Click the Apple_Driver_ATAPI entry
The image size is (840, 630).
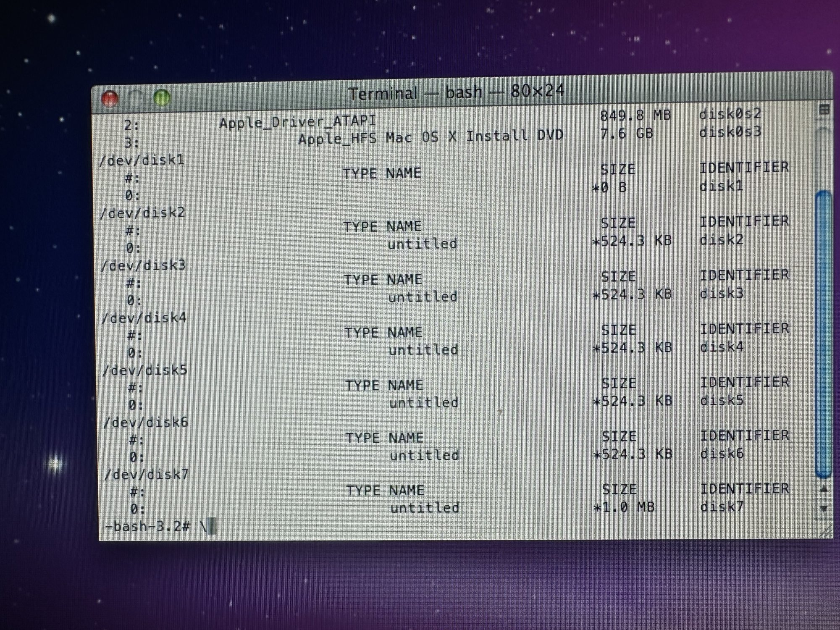[297, 122]
